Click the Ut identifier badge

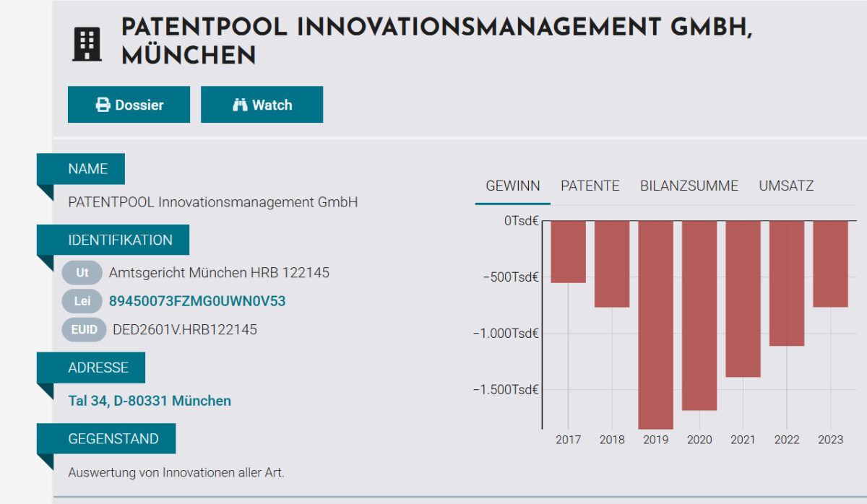(x=82, y=273)
